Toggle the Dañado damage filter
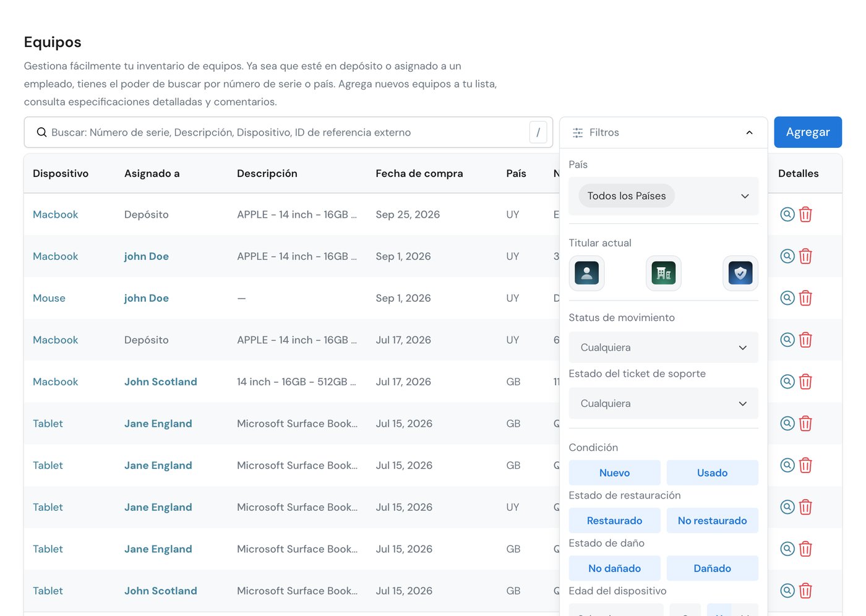This screenshot has height=616, width=866. [x=712, y=568]
